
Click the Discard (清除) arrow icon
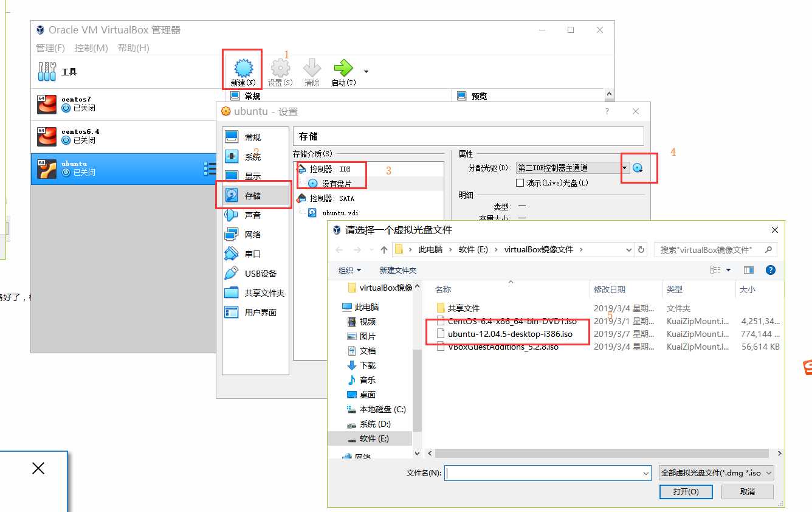point(312,72)
